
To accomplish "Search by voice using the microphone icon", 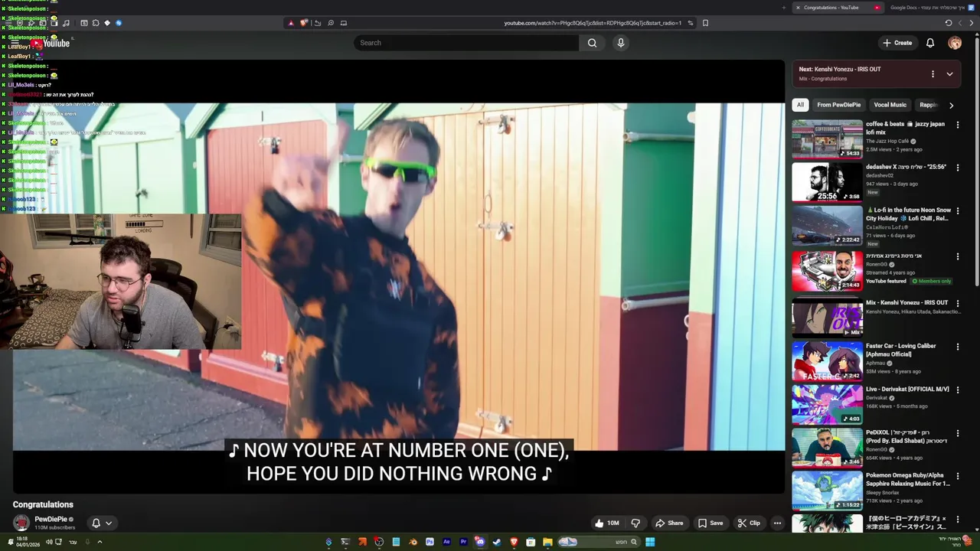I will 621,43.
